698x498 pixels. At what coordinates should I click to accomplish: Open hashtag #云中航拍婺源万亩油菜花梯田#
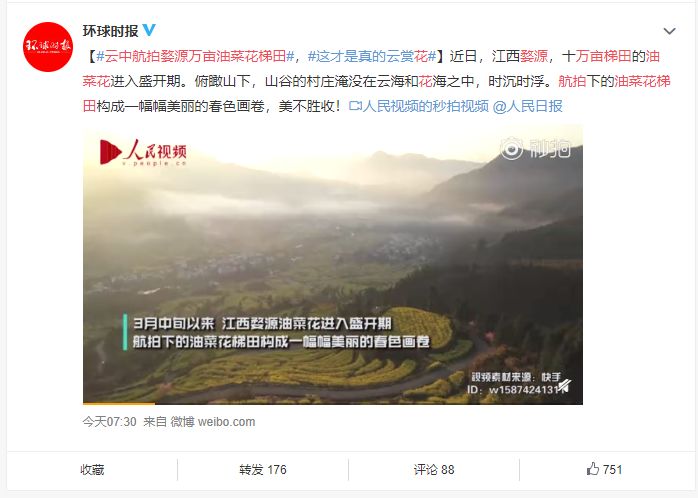pyautogui.click(x=195, y=56)
